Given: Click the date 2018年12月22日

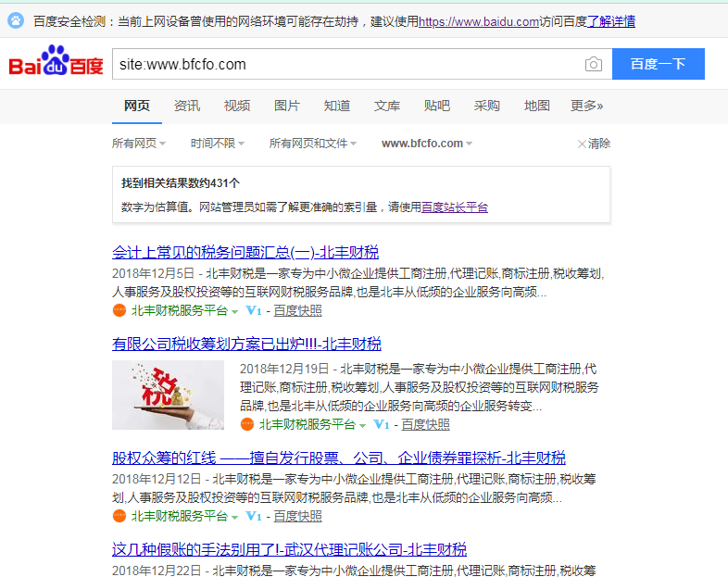Looking at the screenshot, I should 157,571.
